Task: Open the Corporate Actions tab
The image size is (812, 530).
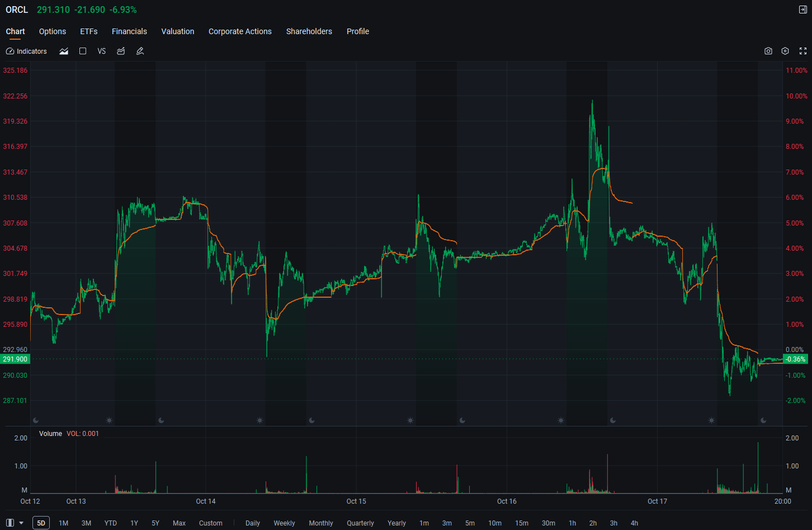Action: 240,31
